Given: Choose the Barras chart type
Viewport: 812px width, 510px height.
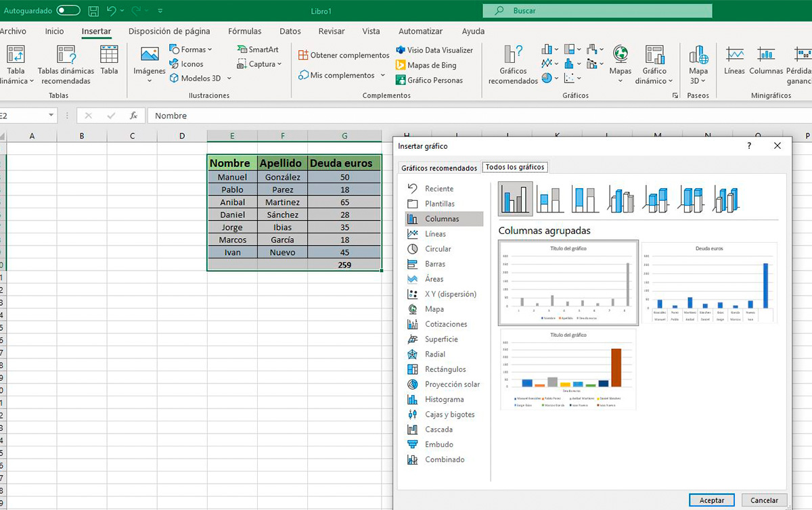Looking at the screenshot, I should point(444,264).
